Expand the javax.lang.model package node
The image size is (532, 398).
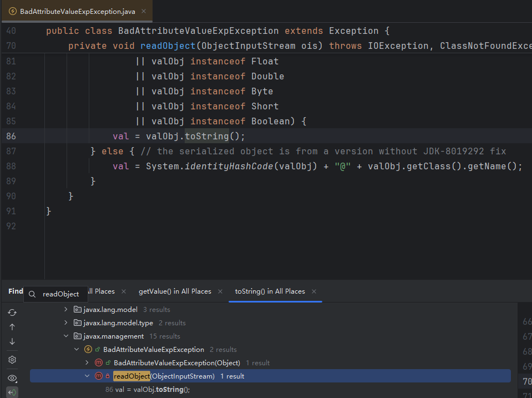[x=66, y=310]
